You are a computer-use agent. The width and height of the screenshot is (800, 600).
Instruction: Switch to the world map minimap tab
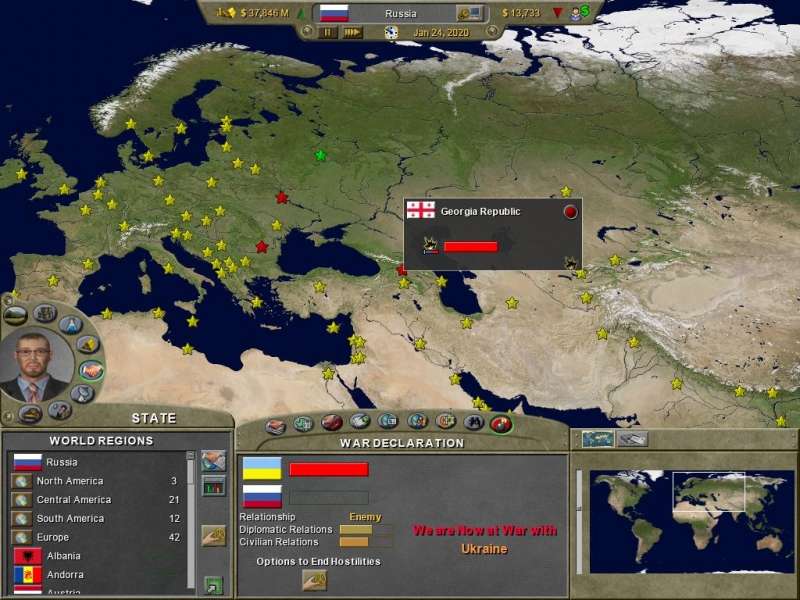point(598,439)
